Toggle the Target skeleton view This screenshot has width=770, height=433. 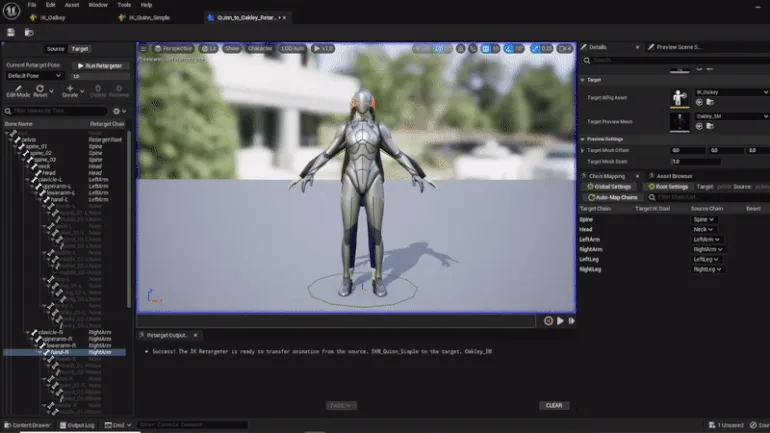click(x=80, y=49)
